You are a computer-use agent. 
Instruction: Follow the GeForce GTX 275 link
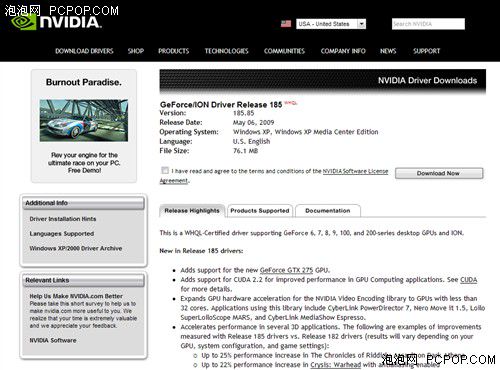tap(286, 270)
